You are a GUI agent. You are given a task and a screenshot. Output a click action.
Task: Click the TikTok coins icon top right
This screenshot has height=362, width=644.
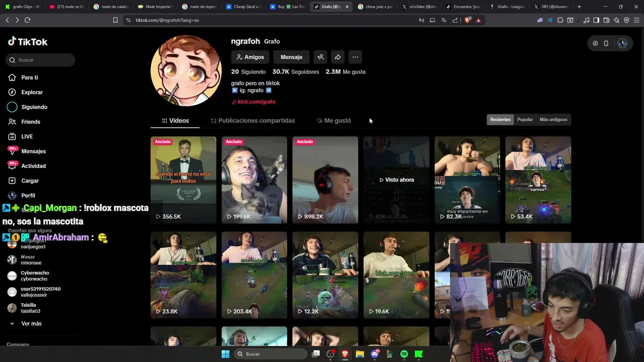pyautogui.click(x=595, y=43)
